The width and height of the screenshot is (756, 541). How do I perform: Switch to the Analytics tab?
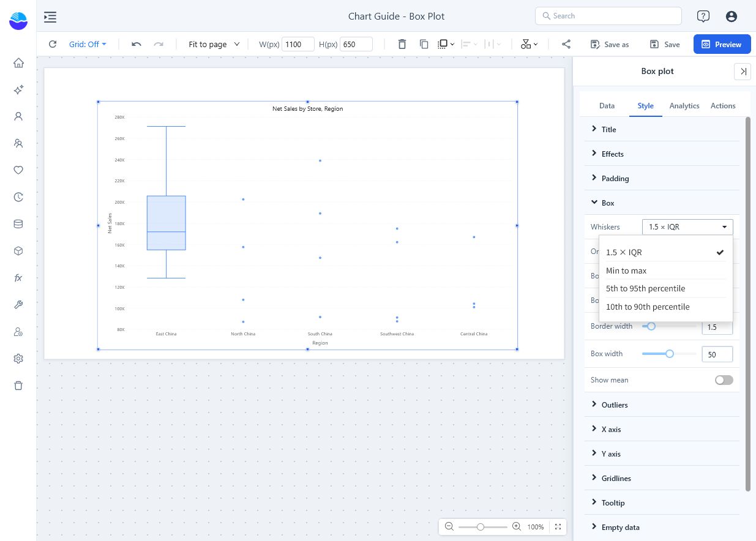[x=684, y=106]
